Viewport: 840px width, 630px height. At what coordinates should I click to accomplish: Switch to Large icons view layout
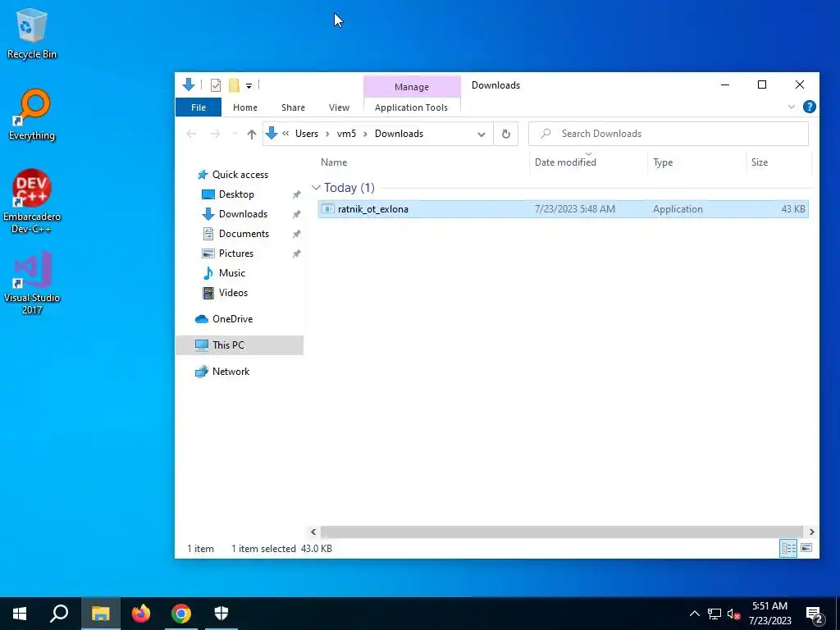point(806,548)
